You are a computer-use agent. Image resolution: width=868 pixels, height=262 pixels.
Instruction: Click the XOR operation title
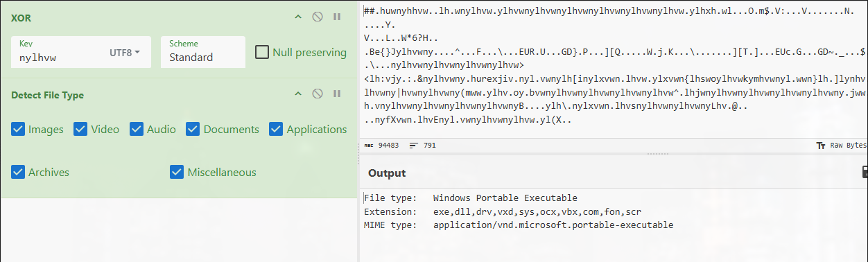click(21, 18)
